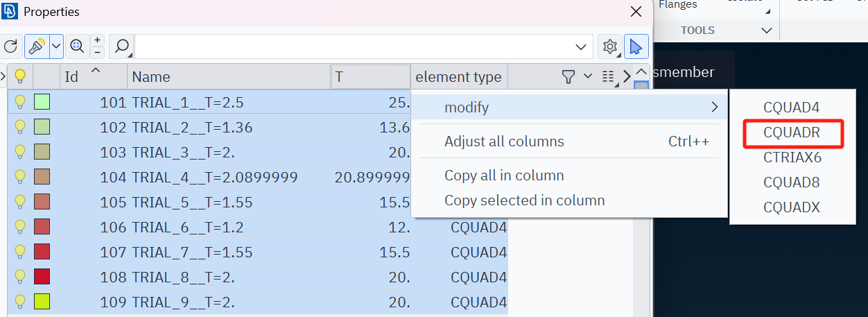This screenshot has width=868, height=317.
Task: Click the filter funnel icon
Action: [568, 76]
